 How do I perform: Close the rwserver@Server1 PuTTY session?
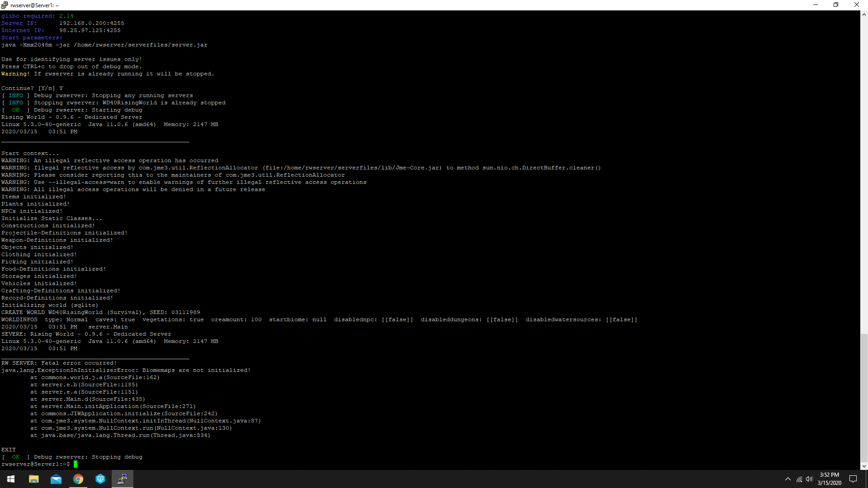(x=856, y=5)
